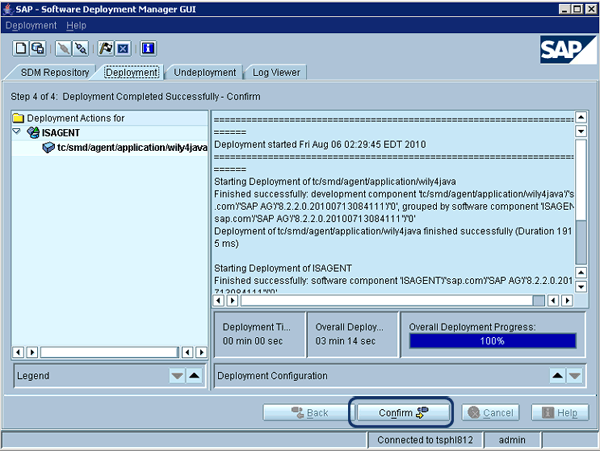Collapse Deployment Configuration with the down arrow
The image size is (600, 451).
[x=574, y=376]
